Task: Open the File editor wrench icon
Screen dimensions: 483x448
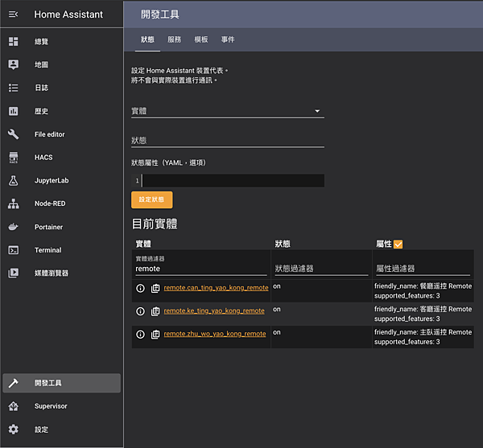Action: [13, 134]
